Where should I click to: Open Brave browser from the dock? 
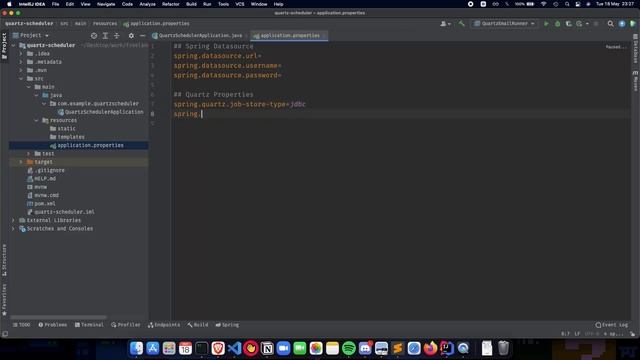(x=218, y=348)
